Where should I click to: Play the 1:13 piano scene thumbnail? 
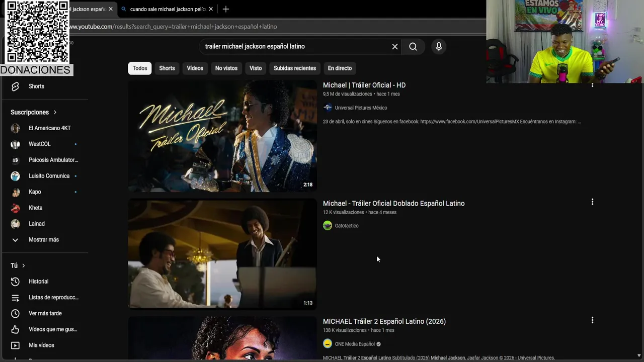[x=222, y=253]
